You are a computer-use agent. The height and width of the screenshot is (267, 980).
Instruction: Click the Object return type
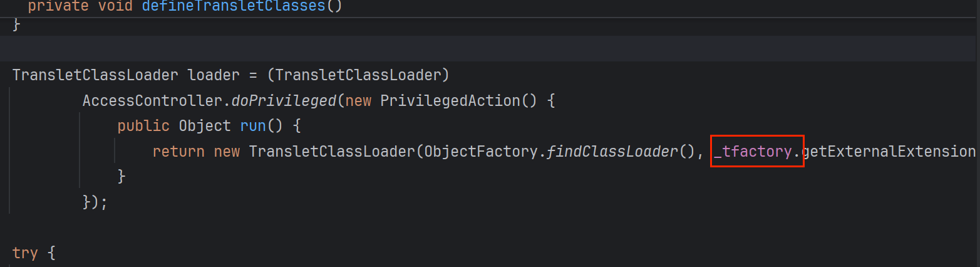click(205, 126)
